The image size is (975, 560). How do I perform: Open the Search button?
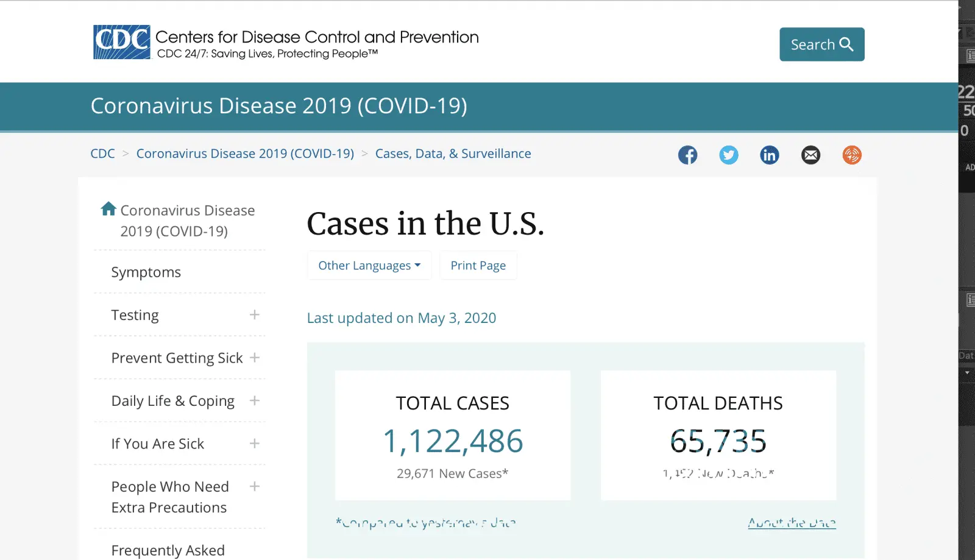point(821,44)
